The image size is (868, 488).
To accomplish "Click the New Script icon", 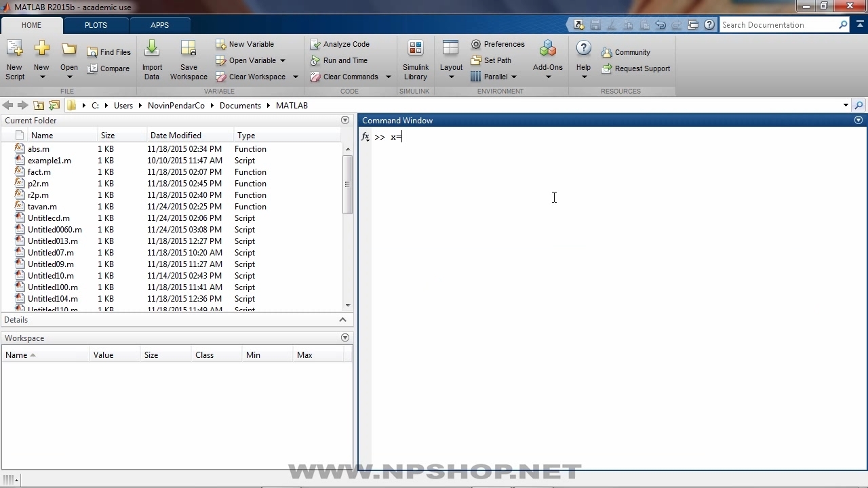I will [14, 49].
